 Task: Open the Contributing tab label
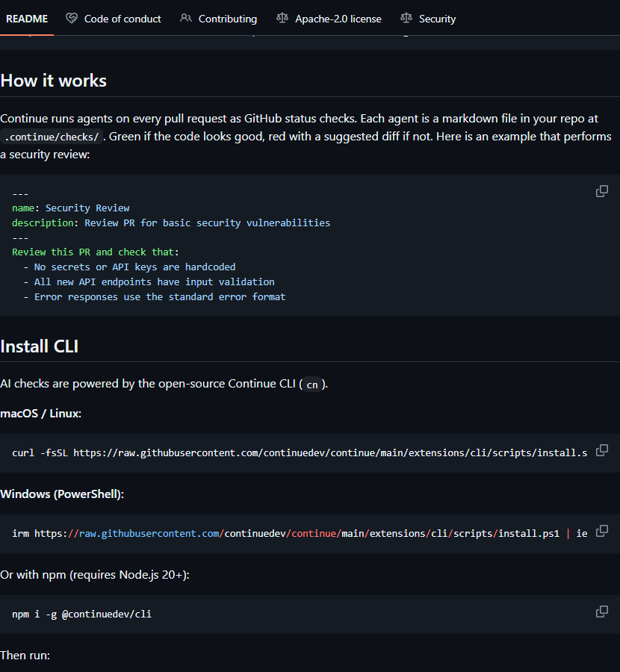tap(228, 19)
